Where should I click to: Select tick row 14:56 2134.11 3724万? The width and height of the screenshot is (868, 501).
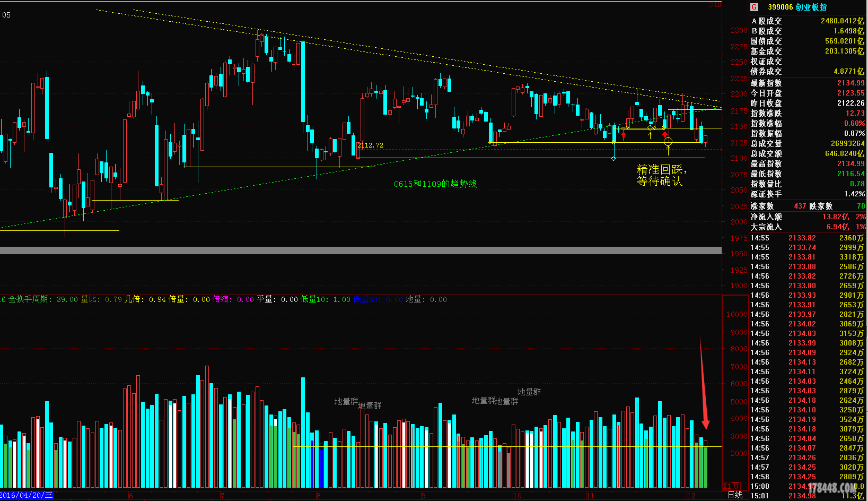click(x=808, y=372)
